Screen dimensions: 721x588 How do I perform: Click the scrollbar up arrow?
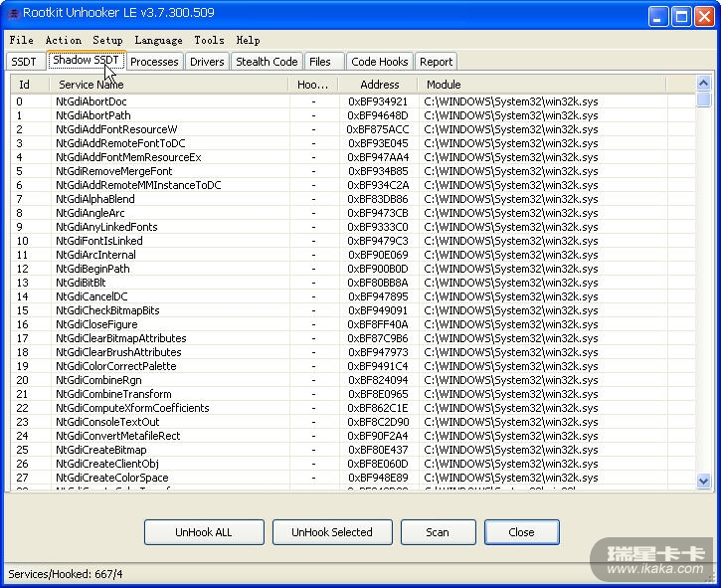click(703, 83)
